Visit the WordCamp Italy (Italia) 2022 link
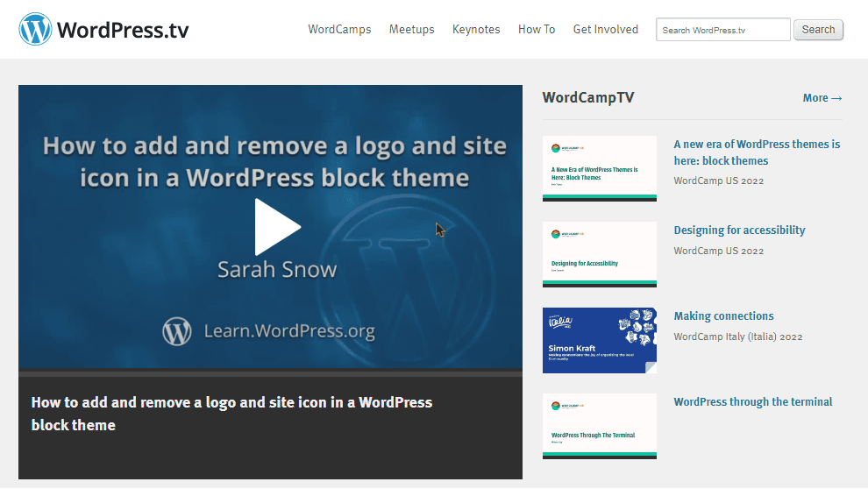Viewport: 868px width, 489px height. pyautogui.click(x=737, y=337)
